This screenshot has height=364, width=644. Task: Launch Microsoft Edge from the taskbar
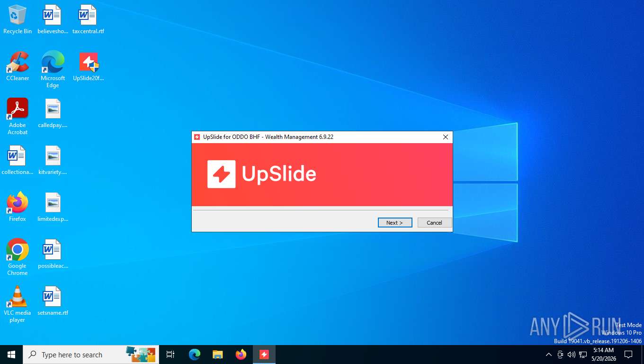click(x=194, y=355)
